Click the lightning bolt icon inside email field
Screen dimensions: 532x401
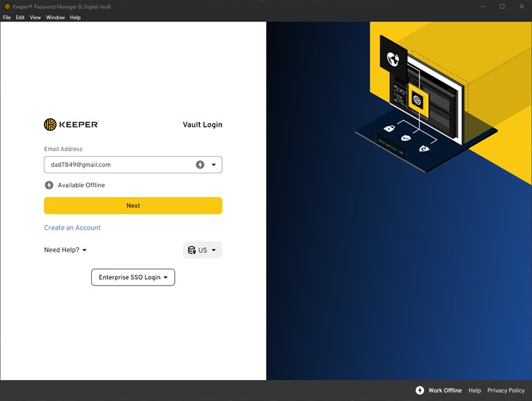200,164
